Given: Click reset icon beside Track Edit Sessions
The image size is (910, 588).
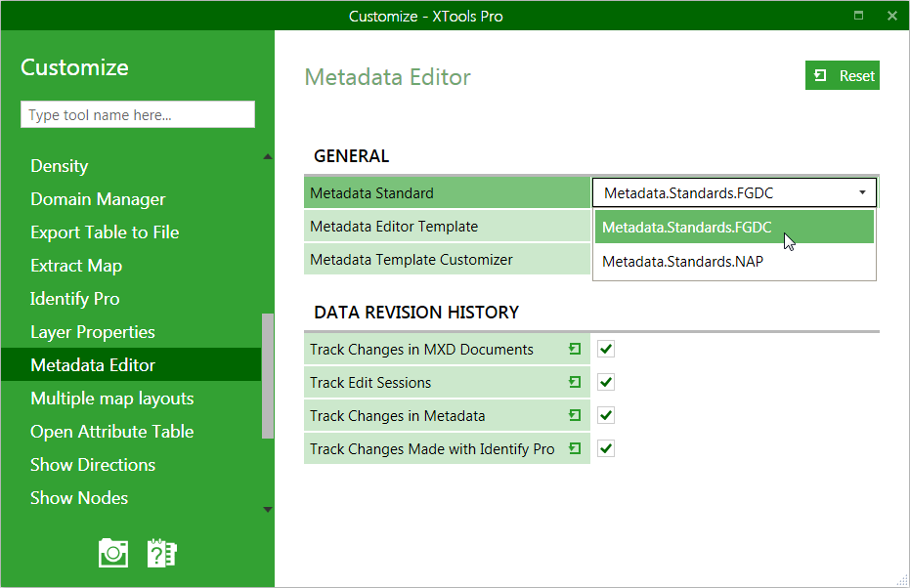Looking at the screenshot, I should click(x=575, y=382).
